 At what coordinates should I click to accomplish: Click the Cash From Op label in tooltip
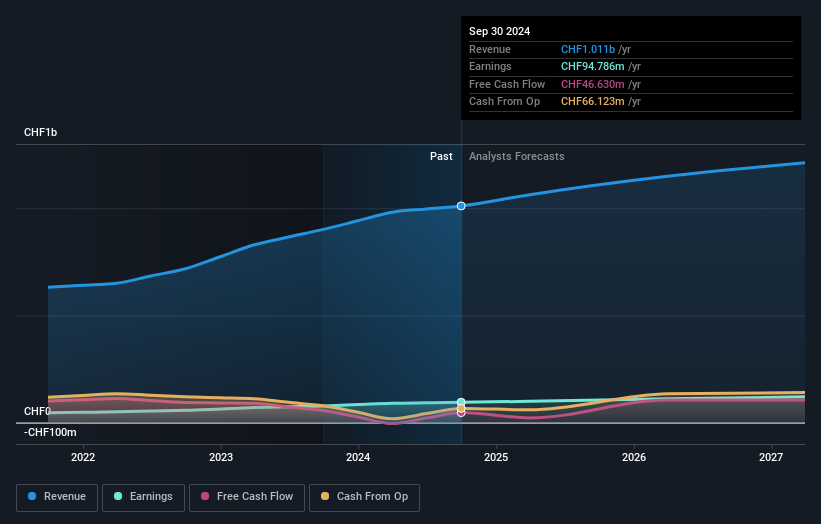coord(504,102)
